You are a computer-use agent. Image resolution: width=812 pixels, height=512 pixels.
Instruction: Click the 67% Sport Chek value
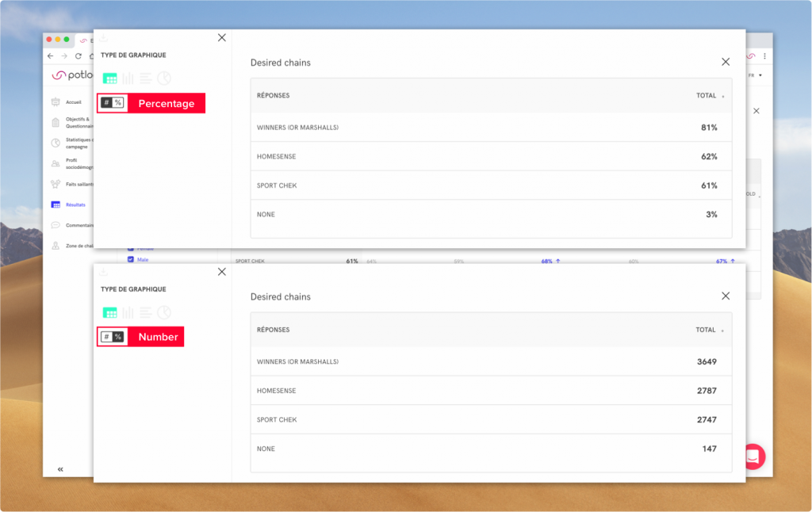click(722, 262)
